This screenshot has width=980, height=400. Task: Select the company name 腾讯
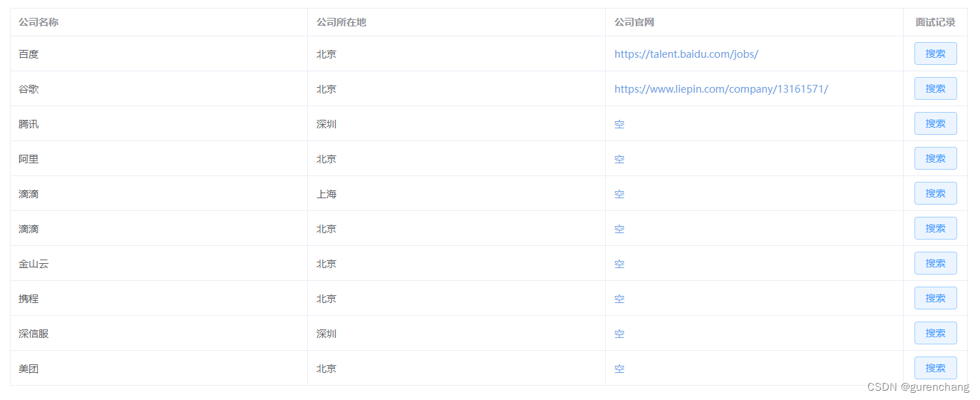[29, 124]
